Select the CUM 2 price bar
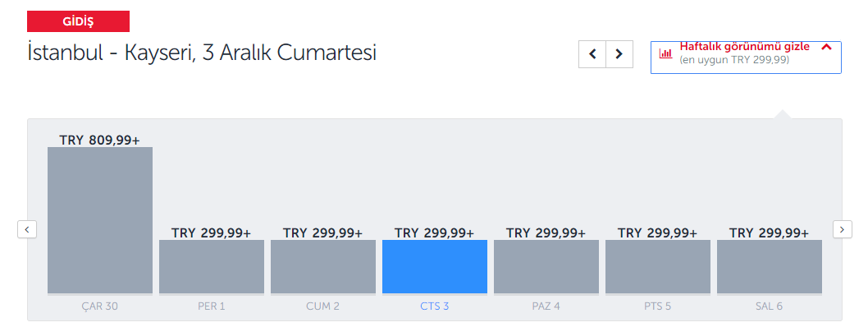This screenshot has height=327, width=868. 323,266
